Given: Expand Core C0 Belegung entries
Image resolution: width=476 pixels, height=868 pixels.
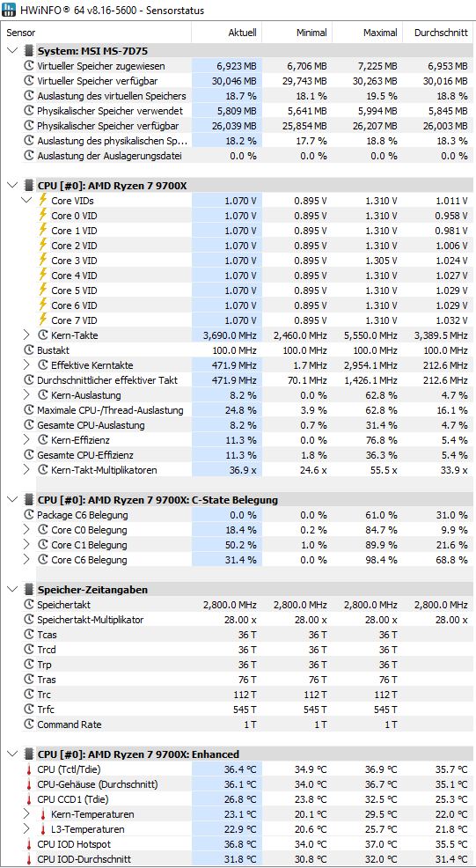Looking at the screenshot, I should 26,530.
